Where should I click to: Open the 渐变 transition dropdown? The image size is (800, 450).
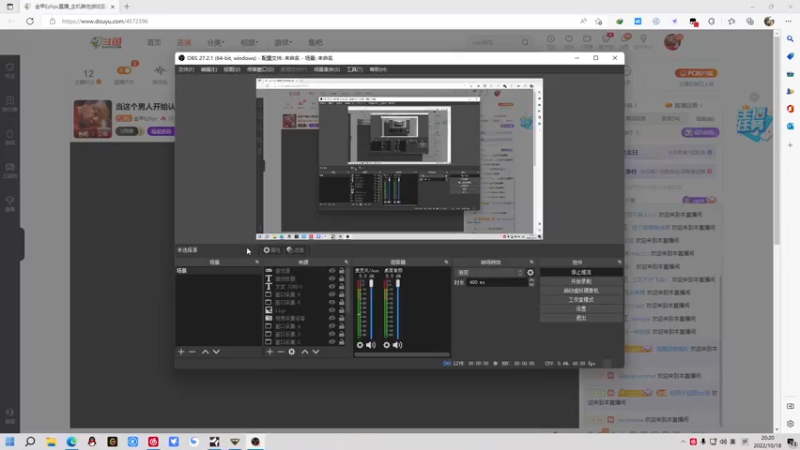[x=489, y=272]
